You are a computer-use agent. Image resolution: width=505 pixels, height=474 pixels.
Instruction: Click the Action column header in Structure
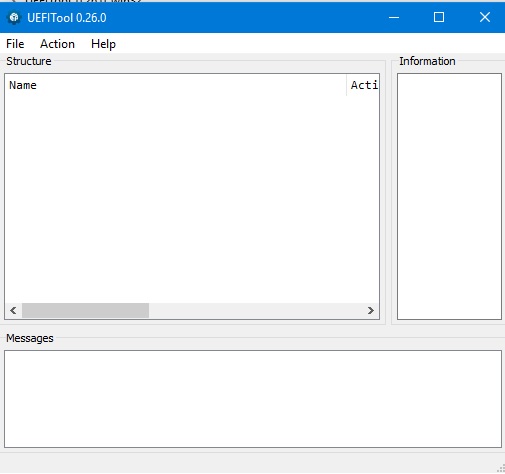[x=363, y=85]
